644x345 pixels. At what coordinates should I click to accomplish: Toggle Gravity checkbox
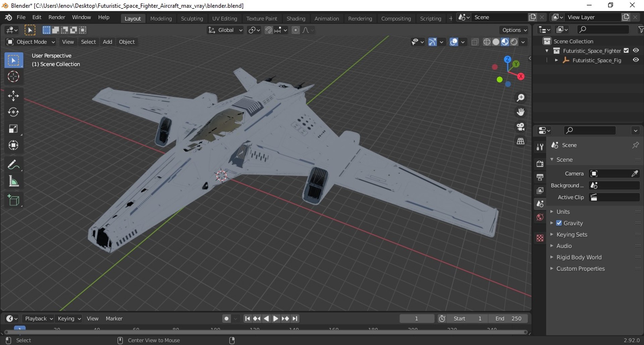559,223
